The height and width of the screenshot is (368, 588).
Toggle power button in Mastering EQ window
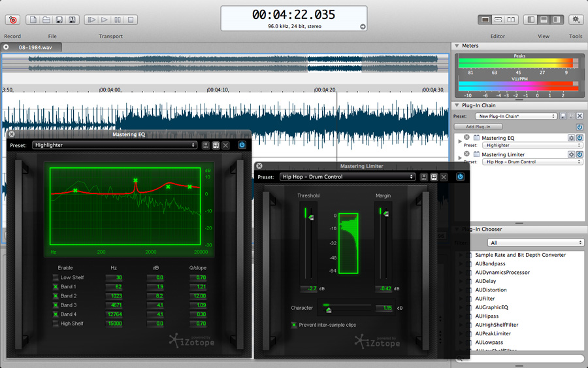pos(242,145)
